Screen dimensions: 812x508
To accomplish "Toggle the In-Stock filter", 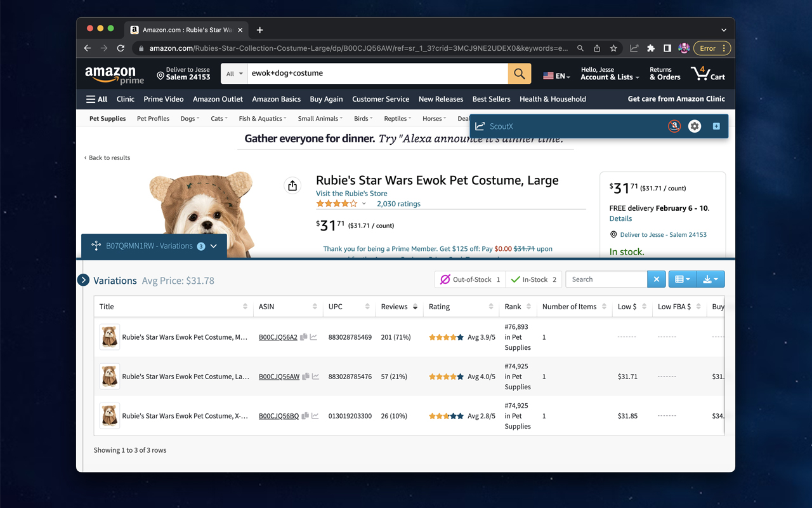I will click(x=534, y=279).
